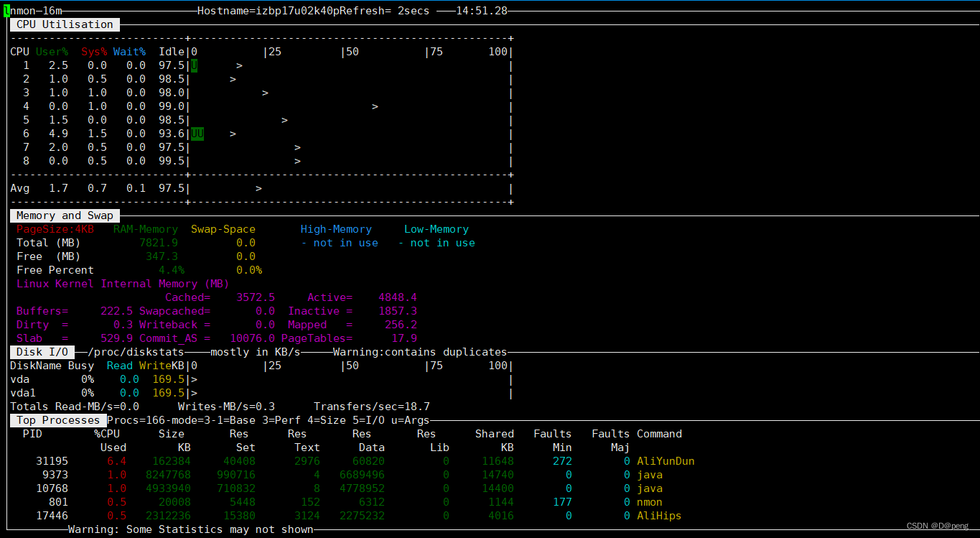Click free RAM value 347.3

point(162,256)
